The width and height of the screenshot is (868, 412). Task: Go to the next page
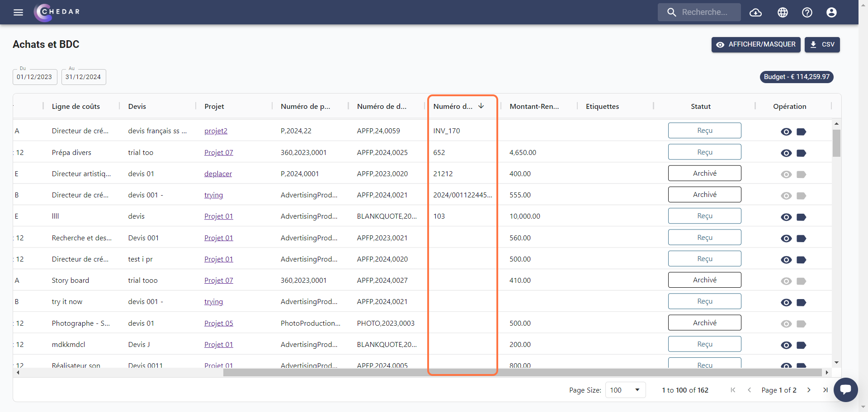[809, 390]
